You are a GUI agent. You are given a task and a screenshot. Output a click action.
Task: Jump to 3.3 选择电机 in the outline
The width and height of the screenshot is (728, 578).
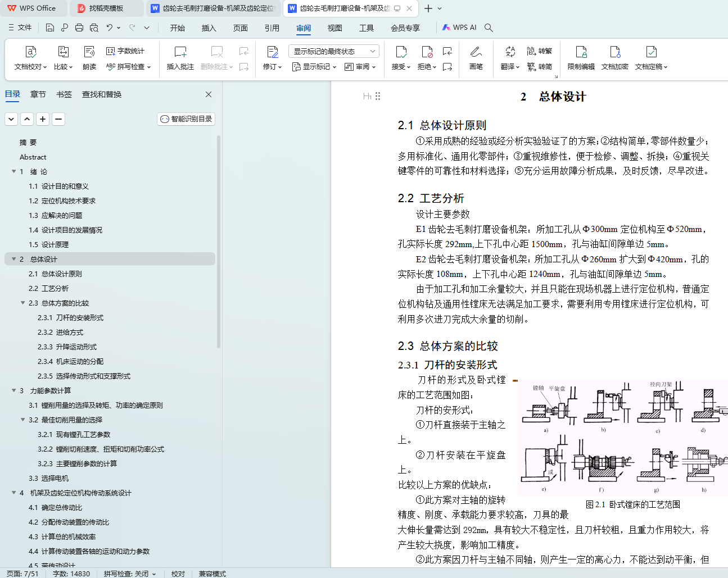tap(49, 479)
